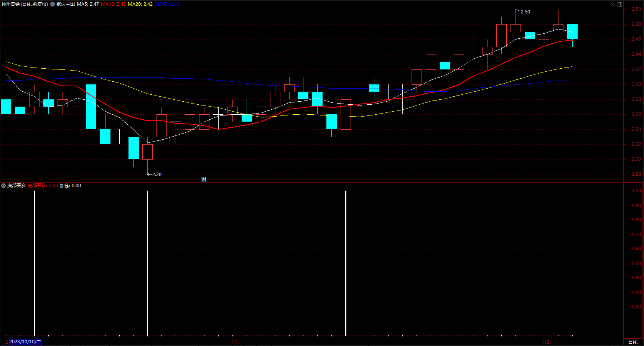Click the 12 month marker on time axis
The image size is (644, 346).
click(x=547, y=342)
